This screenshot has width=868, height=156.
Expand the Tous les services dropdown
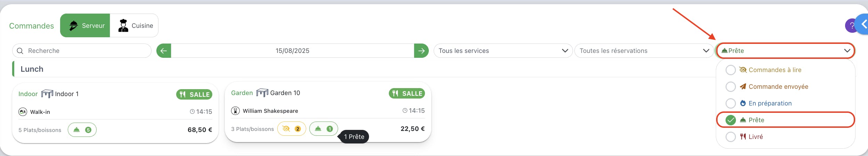coord(503,51)
